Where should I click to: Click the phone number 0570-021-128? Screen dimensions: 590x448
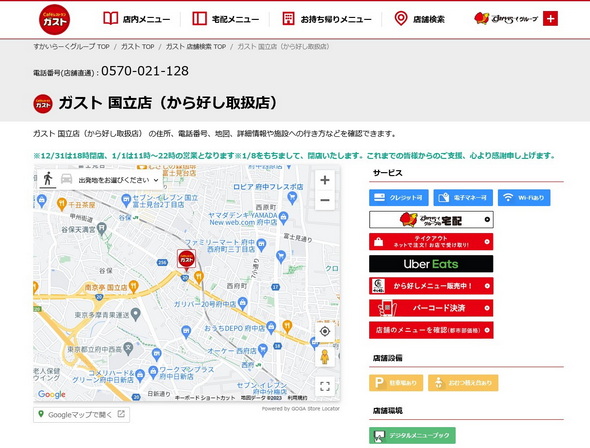tap(145, 71)
